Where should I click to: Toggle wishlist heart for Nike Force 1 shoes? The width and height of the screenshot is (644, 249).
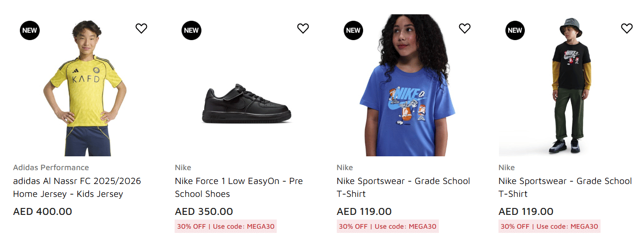click(x=303, y=29)
